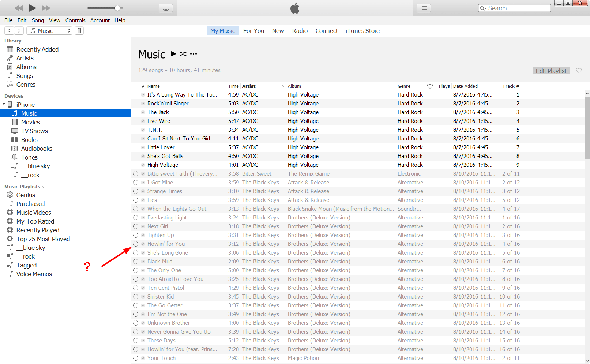This screenshot has width=590, height=364.
Task: Open the Tagged playlist
Action: click(x=26, y=265)
